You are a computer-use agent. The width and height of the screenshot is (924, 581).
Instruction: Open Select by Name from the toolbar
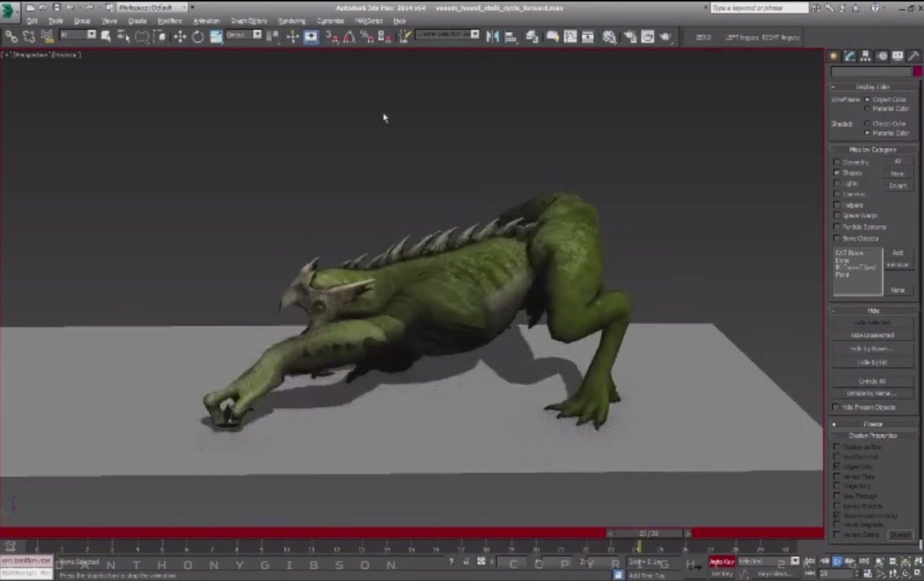pos(124,36)
